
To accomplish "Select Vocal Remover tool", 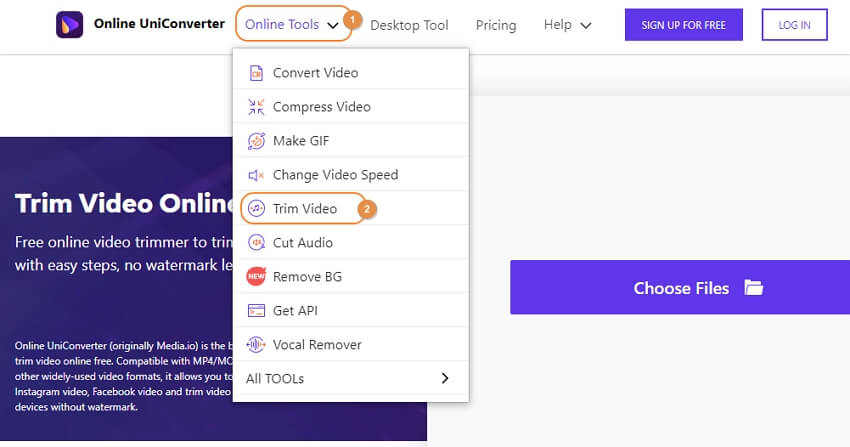I will (351, 345).
